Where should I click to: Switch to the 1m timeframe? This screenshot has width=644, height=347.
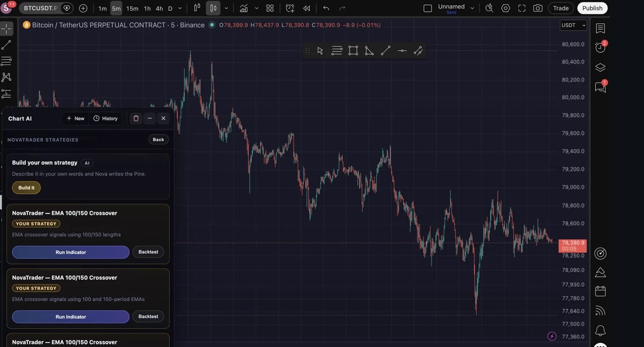[x=103, y=8]
